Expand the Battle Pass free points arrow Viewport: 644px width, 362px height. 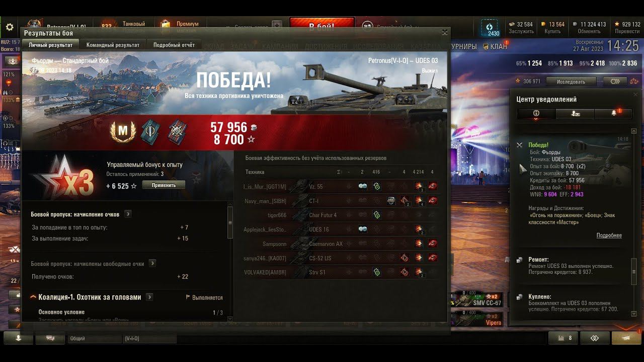(152, 263)
